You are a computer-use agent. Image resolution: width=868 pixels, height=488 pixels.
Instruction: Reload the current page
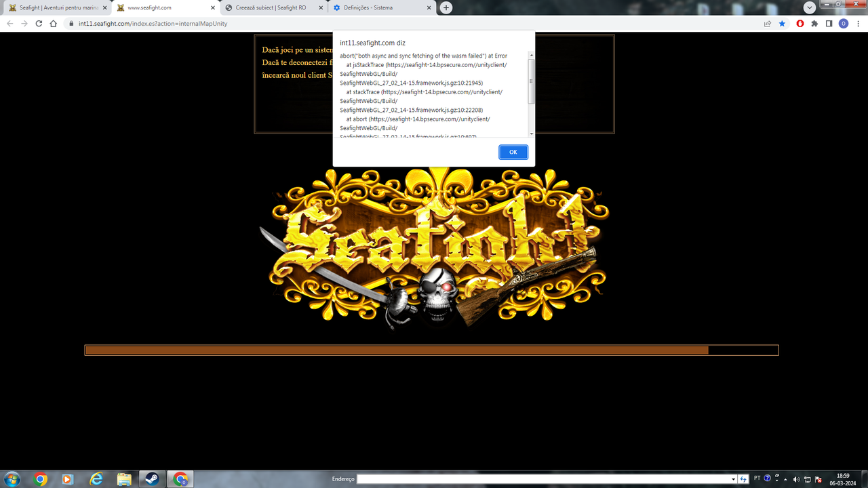point(39,23)
